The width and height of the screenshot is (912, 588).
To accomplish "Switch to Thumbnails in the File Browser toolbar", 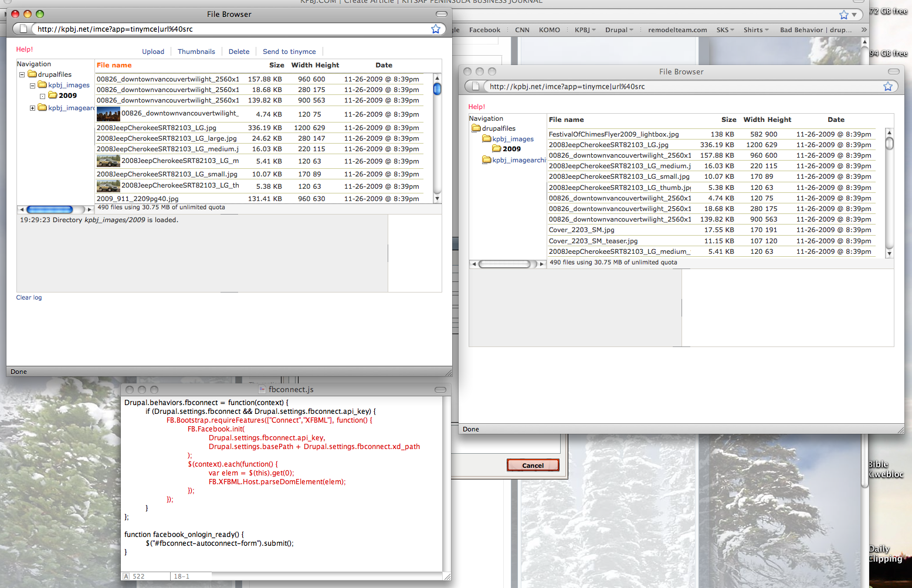I will pyautogui.click(x=196, y=52).
